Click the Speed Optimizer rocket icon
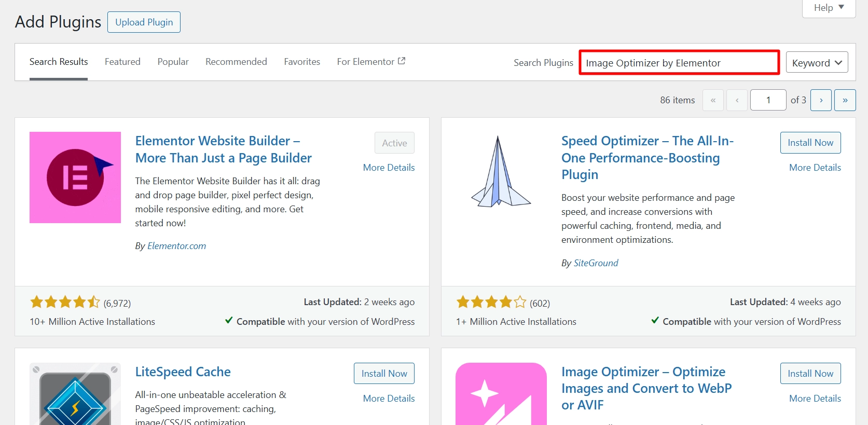This screenshot has width=868, height=425. 501,172
